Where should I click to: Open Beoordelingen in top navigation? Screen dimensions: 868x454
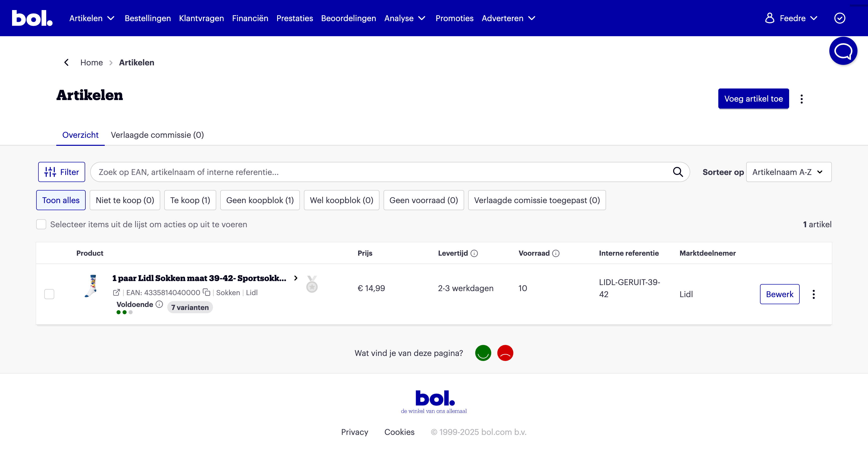pos(348,18)
